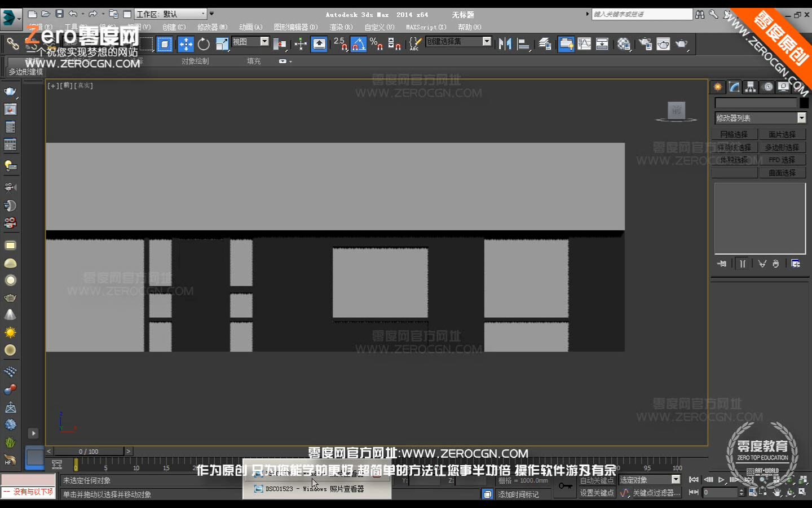The height and width of the screenshot is (508, 812).
Task: Open the 动画(A) menu
Action: coord(251,27)
